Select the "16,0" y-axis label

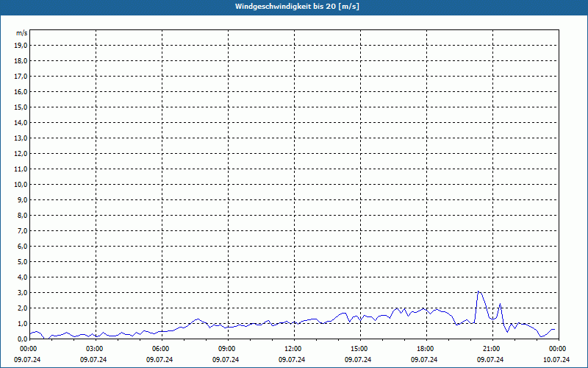click(x=21, y=91)
